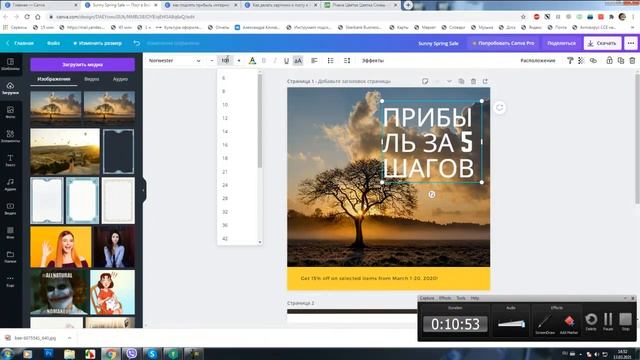Open the More (three dots) sidebar item
This screenshot has width=640, height=360.
pos(10,280)
